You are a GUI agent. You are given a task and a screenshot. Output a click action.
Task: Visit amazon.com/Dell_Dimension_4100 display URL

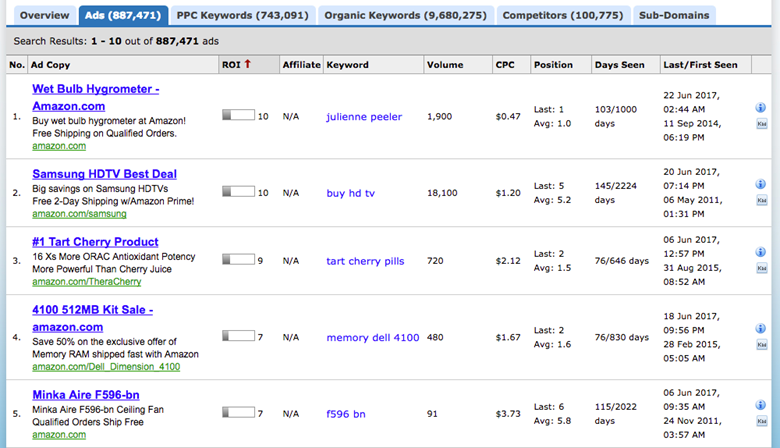pyautogui.click(x=106, y=366)
